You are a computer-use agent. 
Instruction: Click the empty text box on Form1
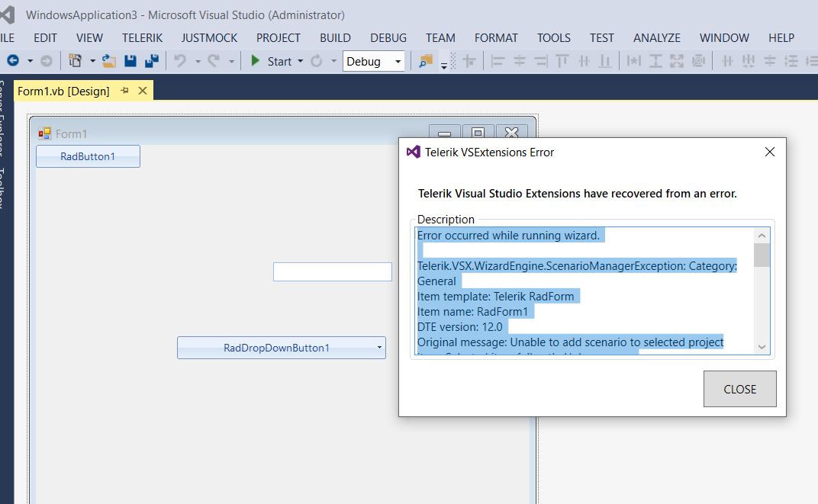point(333,271)
